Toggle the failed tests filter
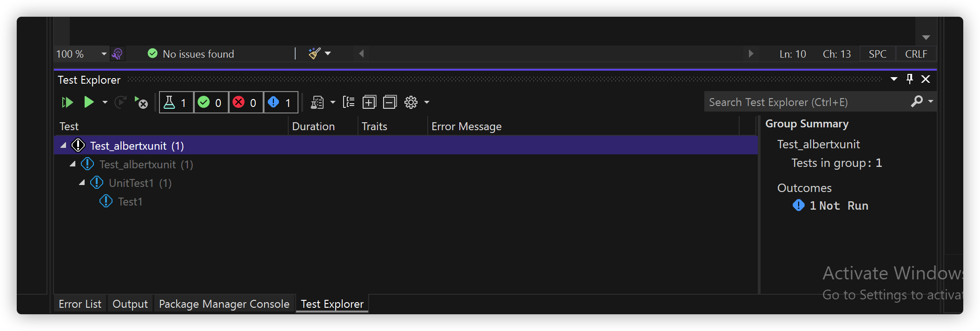 click(246, 102)
